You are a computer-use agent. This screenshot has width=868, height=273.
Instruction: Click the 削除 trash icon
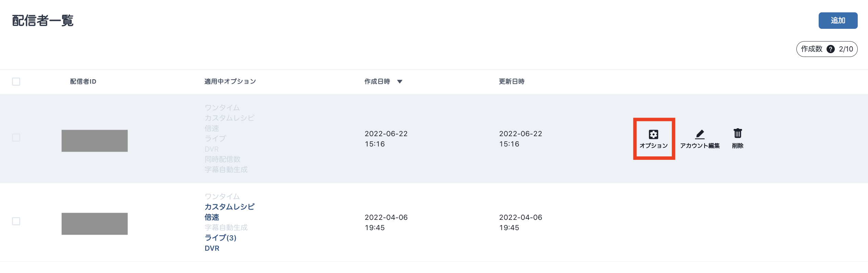coord(737,133)
